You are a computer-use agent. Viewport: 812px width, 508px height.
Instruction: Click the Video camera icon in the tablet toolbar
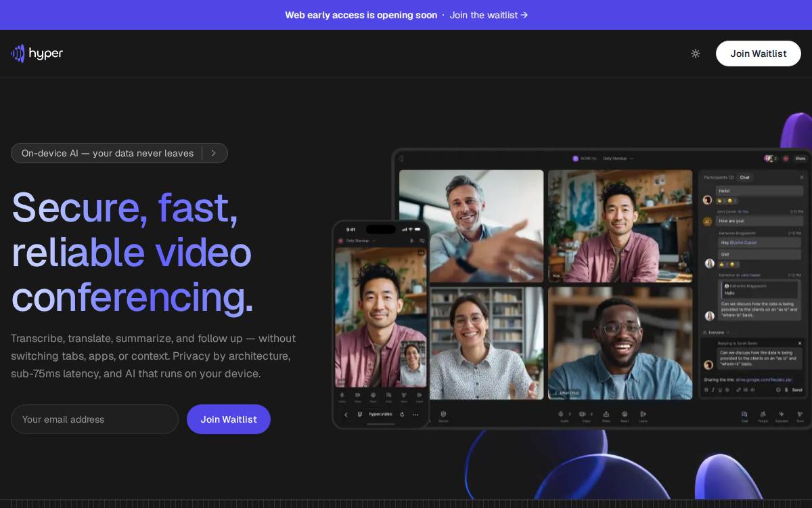click(x=583, y=414)
